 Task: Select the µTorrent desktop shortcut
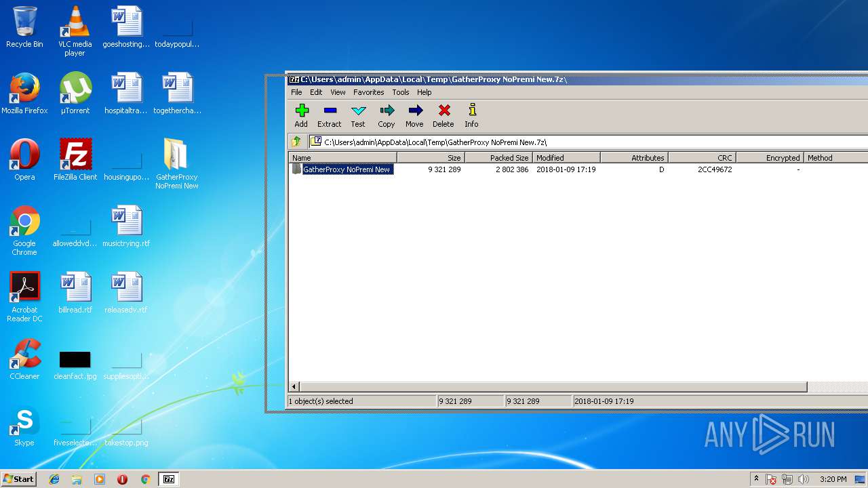[x=75, y=94]
